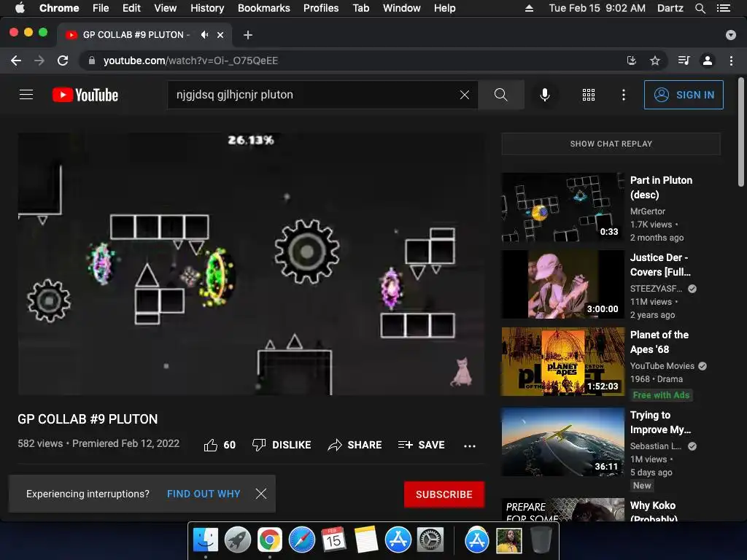Open more actions ellipsis below video
The image size is (747, 560).
(470, 446)
